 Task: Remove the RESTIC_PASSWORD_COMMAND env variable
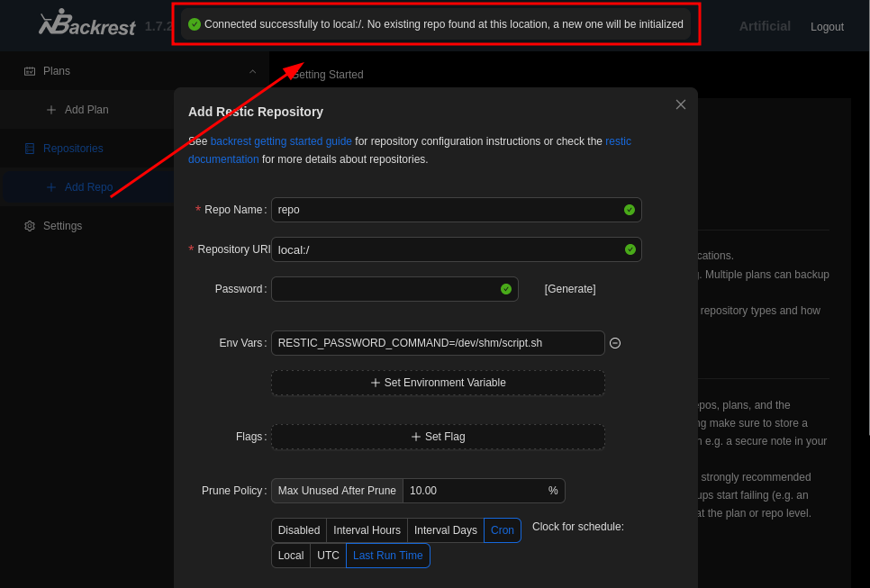point(615,343)
